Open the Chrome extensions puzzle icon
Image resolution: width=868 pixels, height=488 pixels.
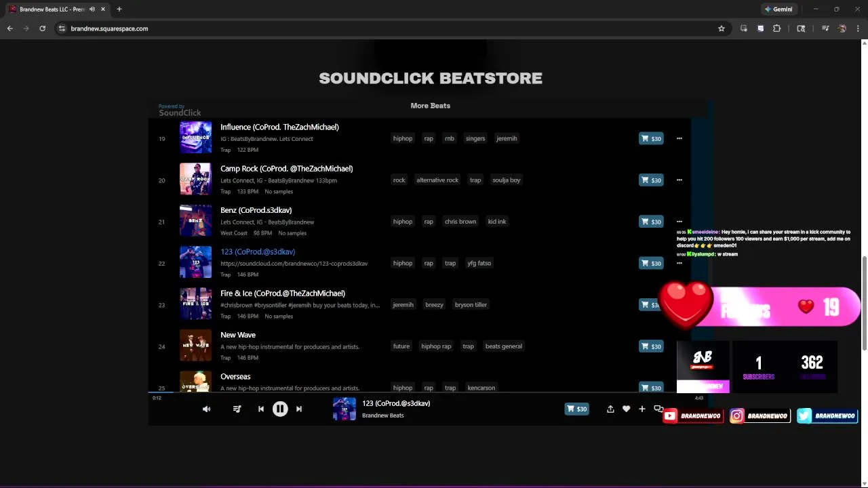point(777,28)
